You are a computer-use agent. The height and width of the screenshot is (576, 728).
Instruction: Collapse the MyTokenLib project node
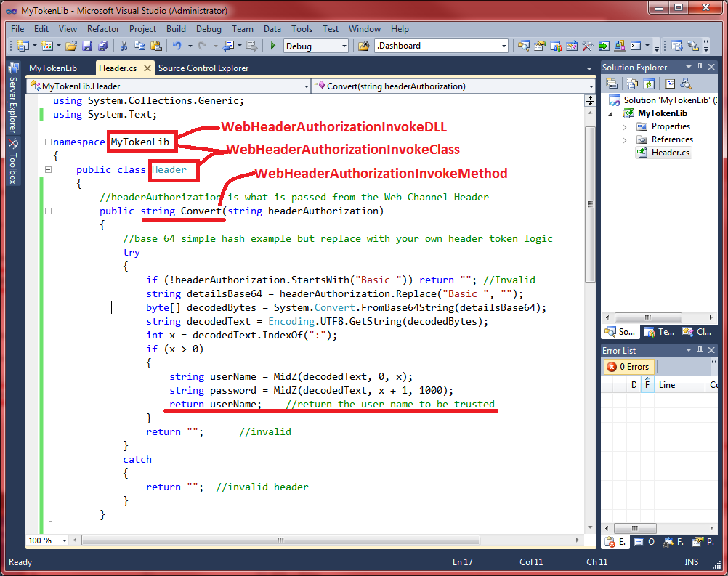point(611,114)
